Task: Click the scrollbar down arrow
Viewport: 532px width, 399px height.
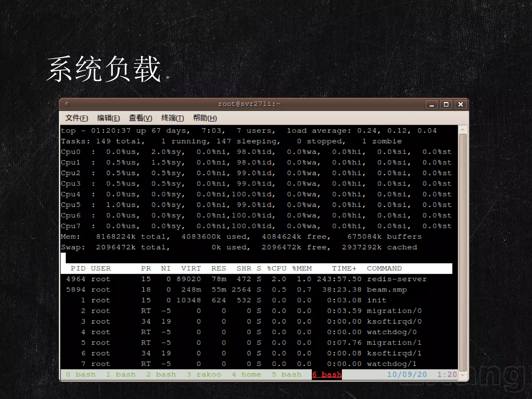Action: pyautogui.click(x=463, y=375)
